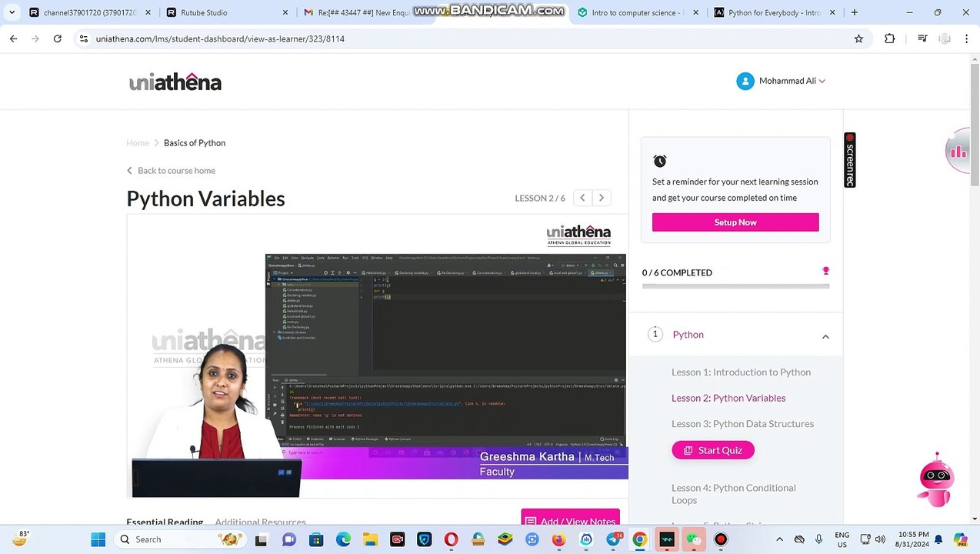Click the microphone tray icon
This screenshot has width=980, height=554.
click(818, 539)
